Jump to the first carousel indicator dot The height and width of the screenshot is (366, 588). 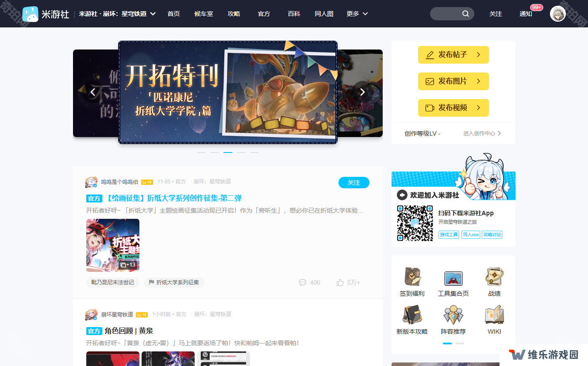pos(201,152)
